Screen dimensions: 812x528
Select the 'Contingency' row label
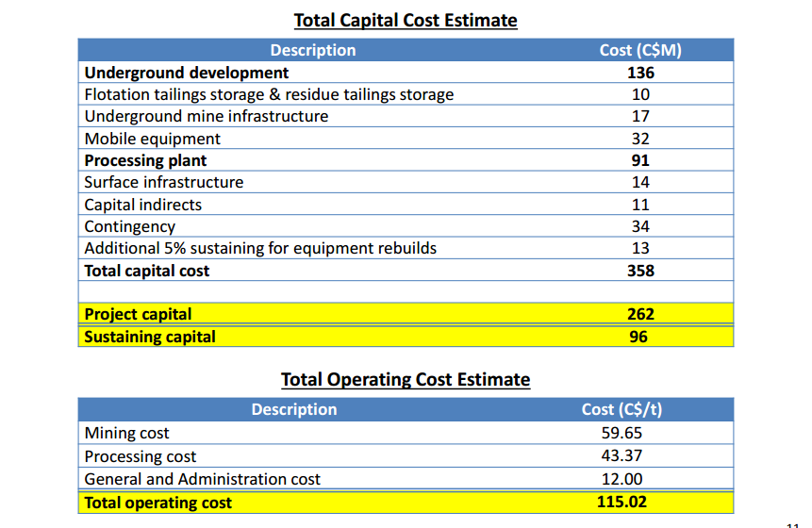pyautogui.click(x=130, y=226)
